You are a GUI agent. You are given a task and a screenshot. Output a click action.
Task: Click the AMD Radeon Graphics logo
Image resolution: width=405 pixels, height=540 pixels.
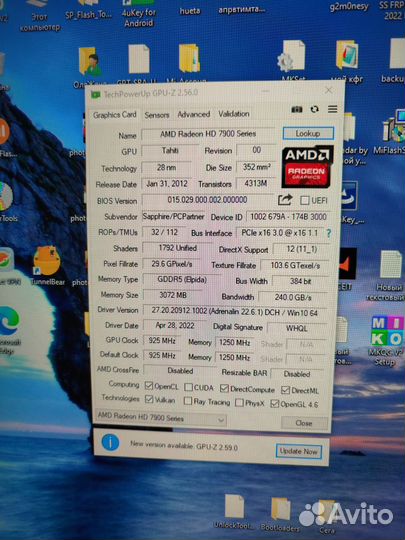pyautogui.click(x=307, y=167)
